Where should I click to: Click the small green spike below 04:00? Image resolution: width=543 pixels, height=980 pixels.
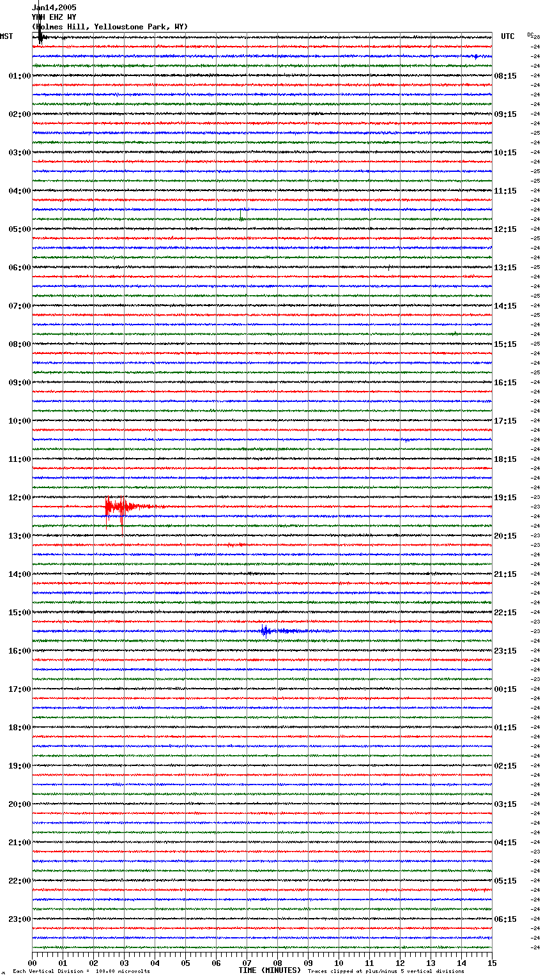tap(241, 215)
